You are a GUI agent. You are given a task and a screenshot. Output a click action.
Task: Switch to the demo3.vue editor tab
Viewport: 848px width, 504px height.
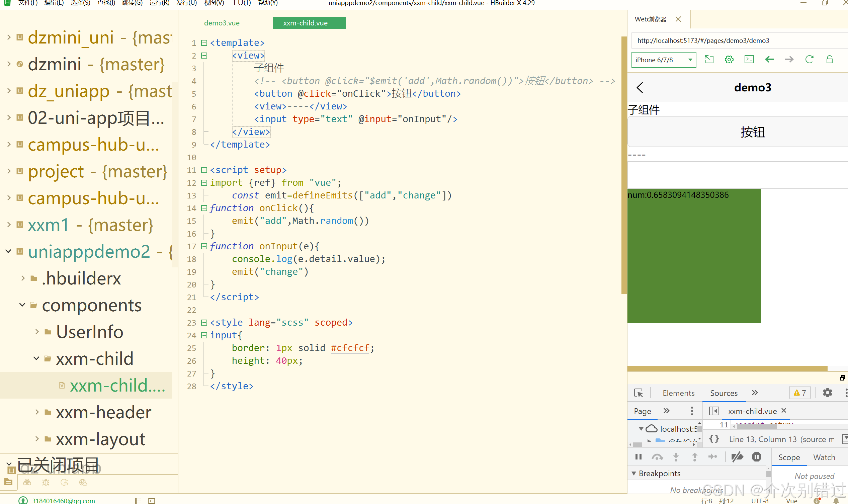coord(222,23)
